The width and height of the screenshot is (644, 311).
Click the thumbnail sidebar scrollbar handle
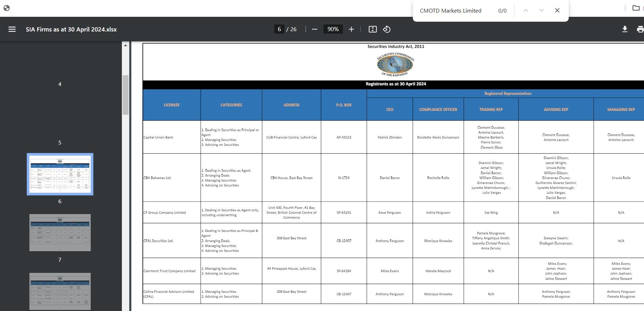click(x=125, y=95)
